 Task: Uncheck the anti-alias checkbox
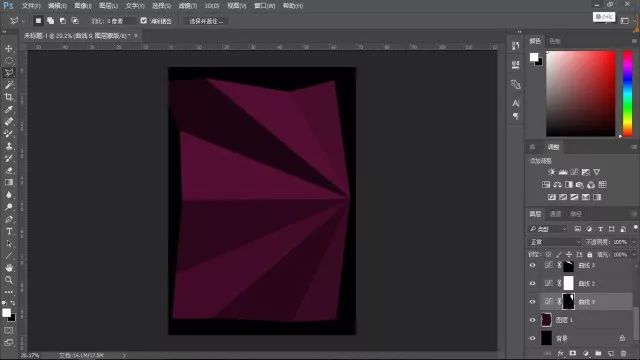coord(144,20)
